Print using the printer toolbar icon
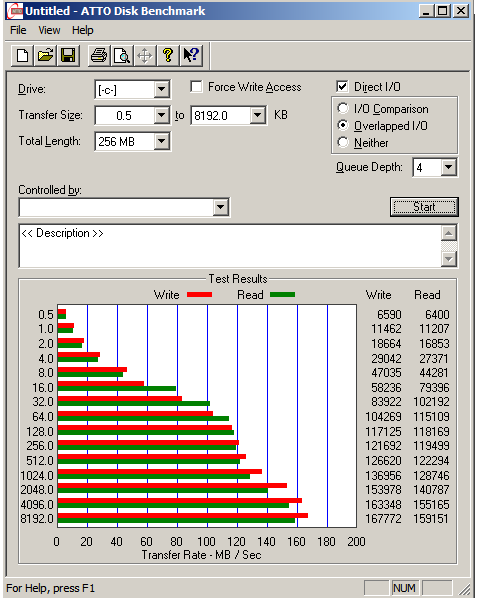The height and width of the screenshot is (601, 479). coord(99,56)
